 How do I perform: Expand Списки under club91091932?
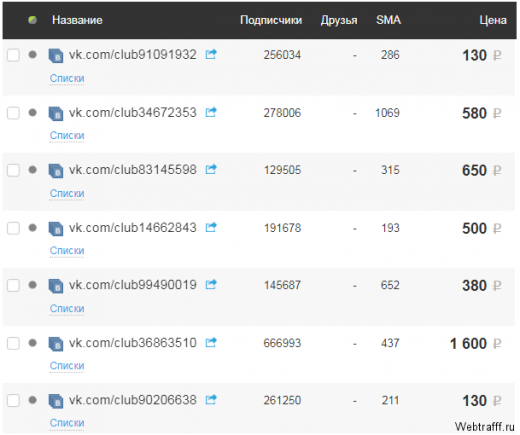click(67, 78)
